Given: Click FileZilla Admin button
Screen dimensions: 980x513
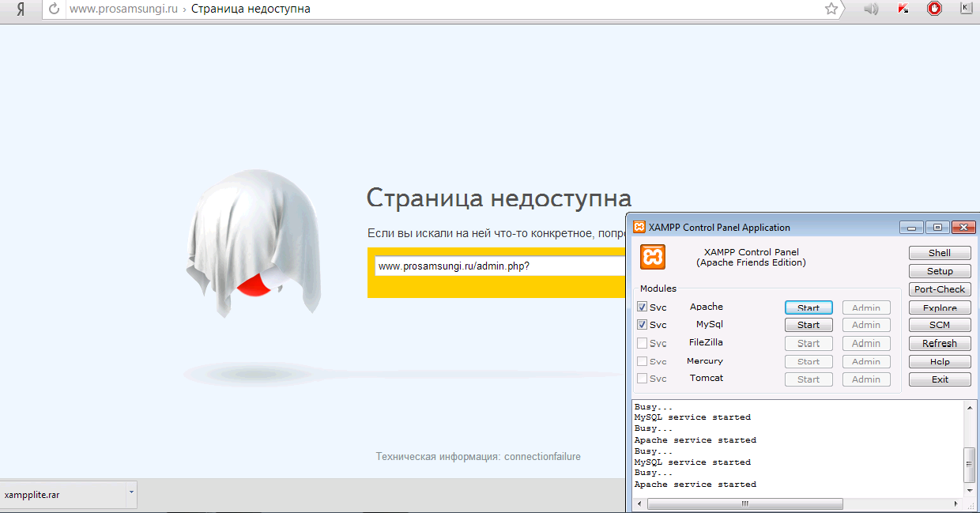Looking at the screenshot, I should pos(866,343).
